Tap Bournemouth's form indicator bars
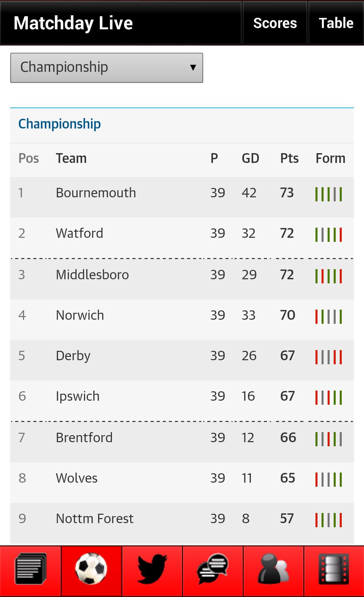This screenshot has height=597, width=364. click(329, 194)
